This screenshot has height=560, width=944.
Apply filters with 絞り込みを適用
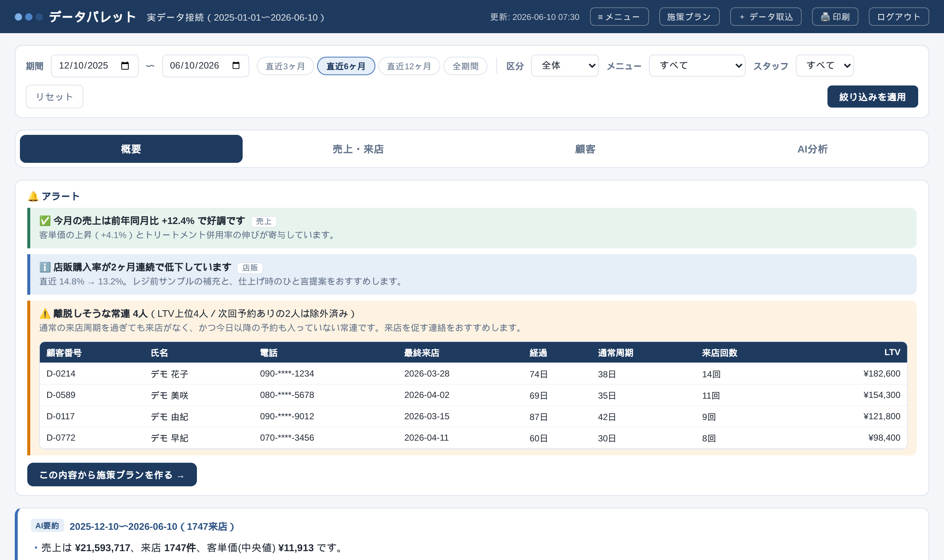[x=872, y=97]
